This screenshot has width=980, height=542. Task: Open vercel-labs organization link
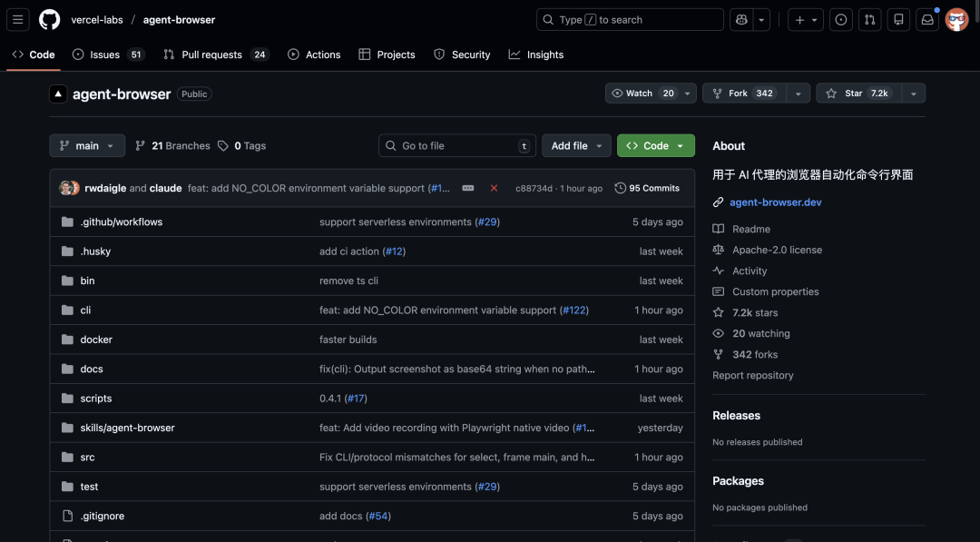point(97,20)
